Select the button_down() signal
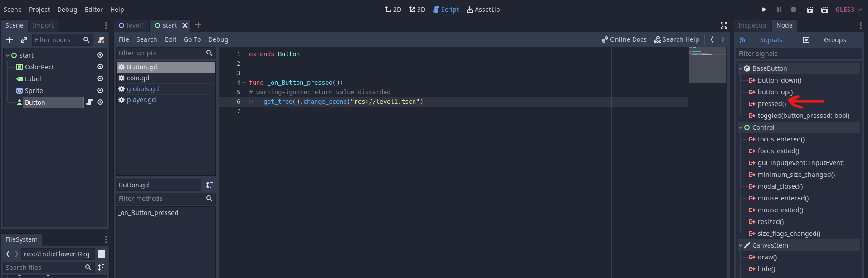This screenshot has width=868, height=278. [x=779, y=80]
